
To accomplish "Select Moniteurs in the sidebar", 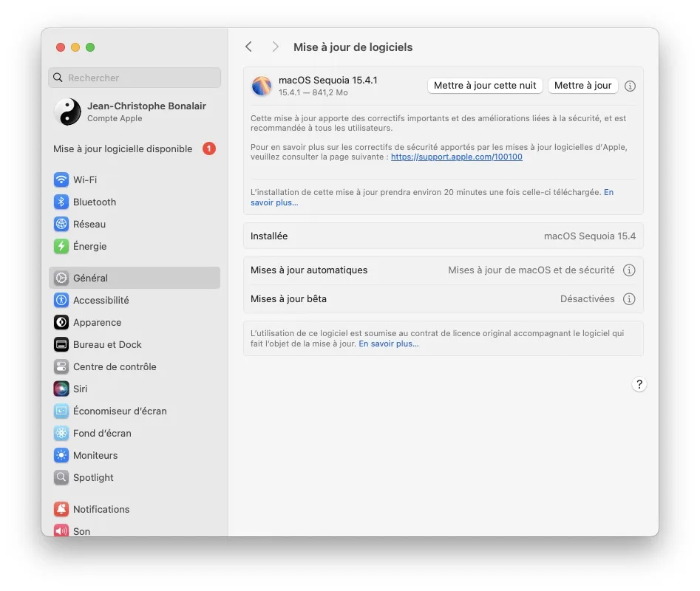I will [x=135, y=455].
